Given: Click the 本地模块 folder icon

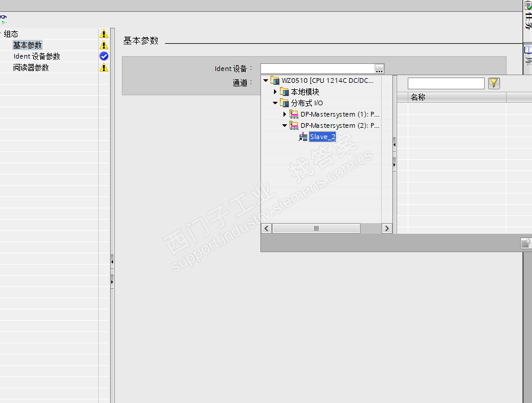Looking at the screenshot, I should point(284,92).
